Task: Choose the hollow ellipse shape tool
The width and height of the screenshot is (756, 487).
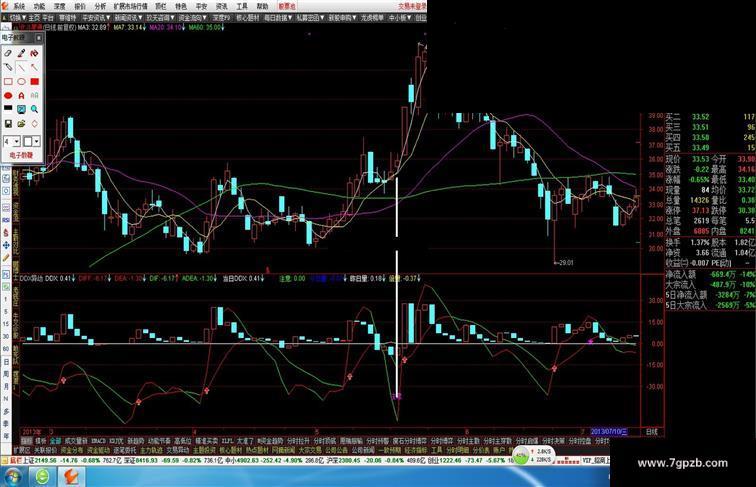Action: coord(21,81)
